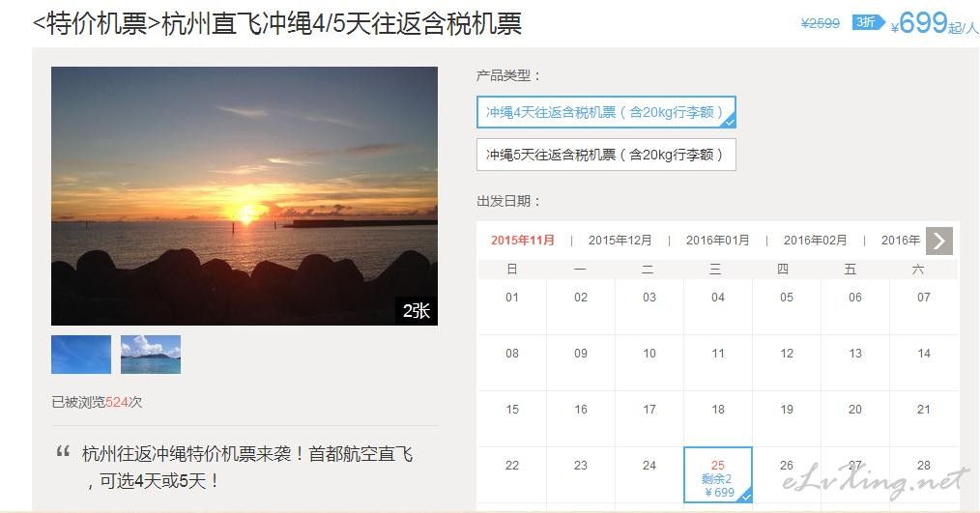Select 冲绳5天往返含税机票 product type
The width and height of the screenshot is (980, 513).
tap(606, 155)
